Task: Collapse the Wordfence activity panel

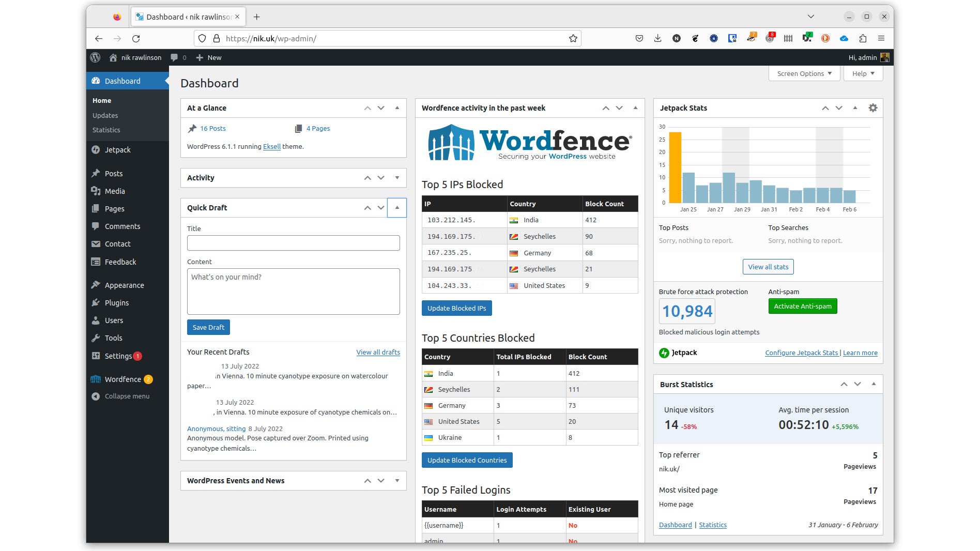Action: pyautogui.click(x=635, y=108)
